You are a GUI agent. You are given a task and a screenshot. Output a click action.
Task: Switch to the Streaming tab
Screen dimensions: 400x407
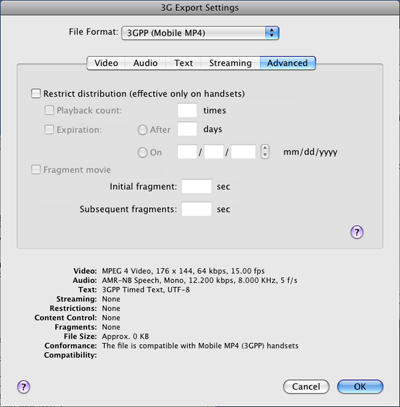pos(230,63)
